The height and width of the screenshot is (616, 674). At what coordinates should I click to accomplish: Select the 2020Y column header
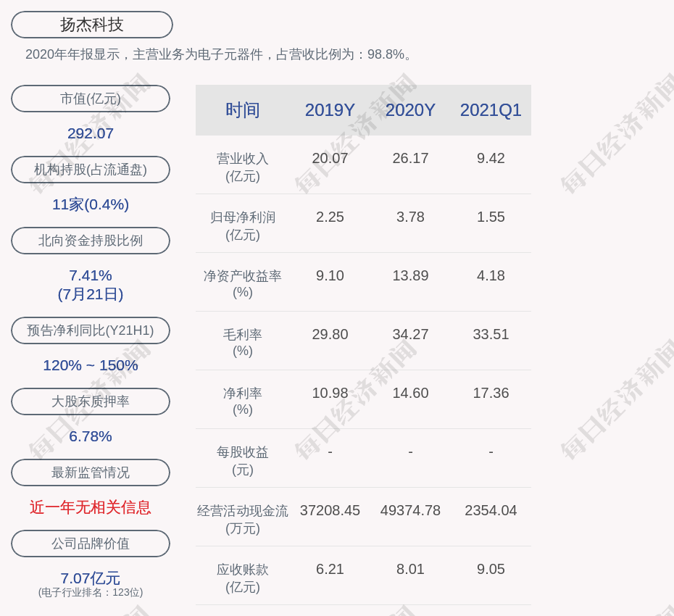[410, 110]
